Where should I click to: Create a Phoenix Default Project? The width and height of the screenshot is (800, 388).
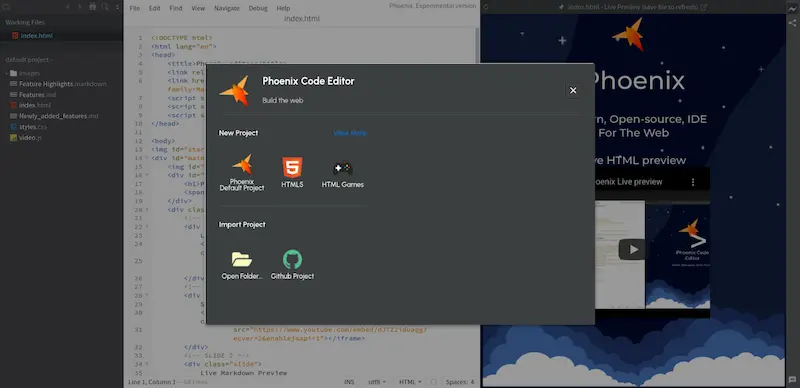(242, 173)
